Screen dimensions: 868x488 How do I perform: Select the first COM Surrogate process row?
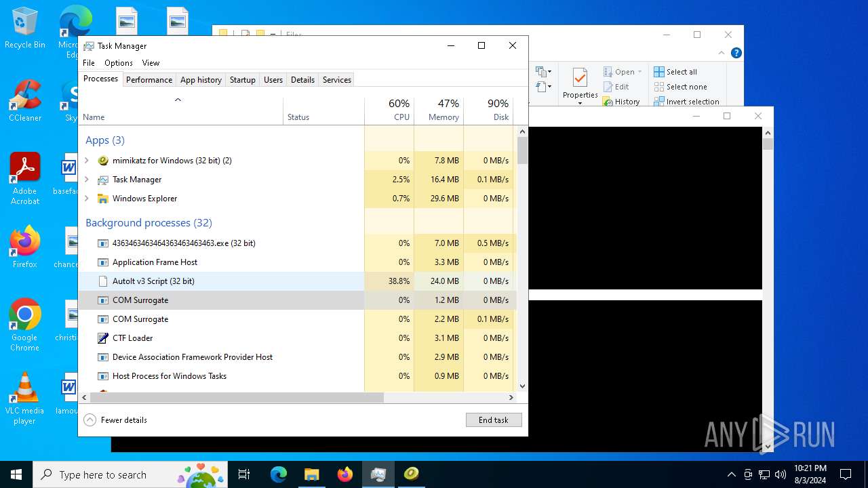tap(297, 300)
